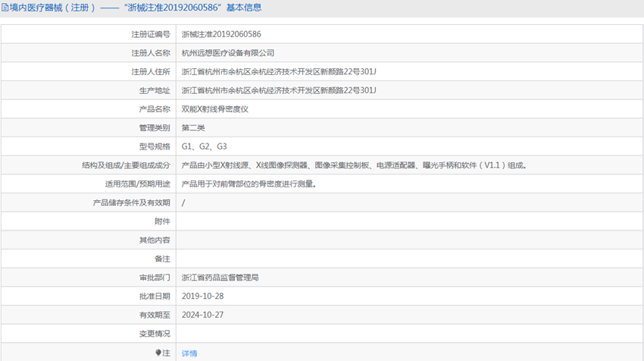
Task: Click approval department 浙江省药品监督管理局
Action: pos(220,278)
